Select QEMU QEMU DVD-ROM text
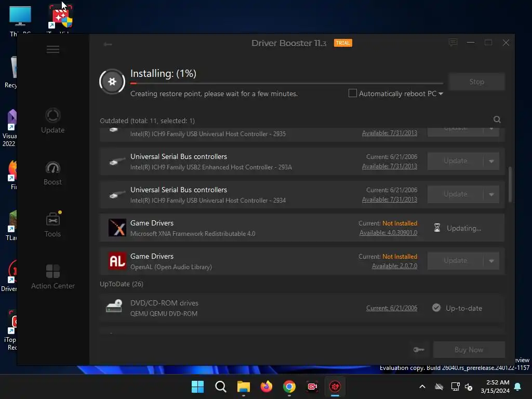This screenshot has width=532, height=399. 164,313
